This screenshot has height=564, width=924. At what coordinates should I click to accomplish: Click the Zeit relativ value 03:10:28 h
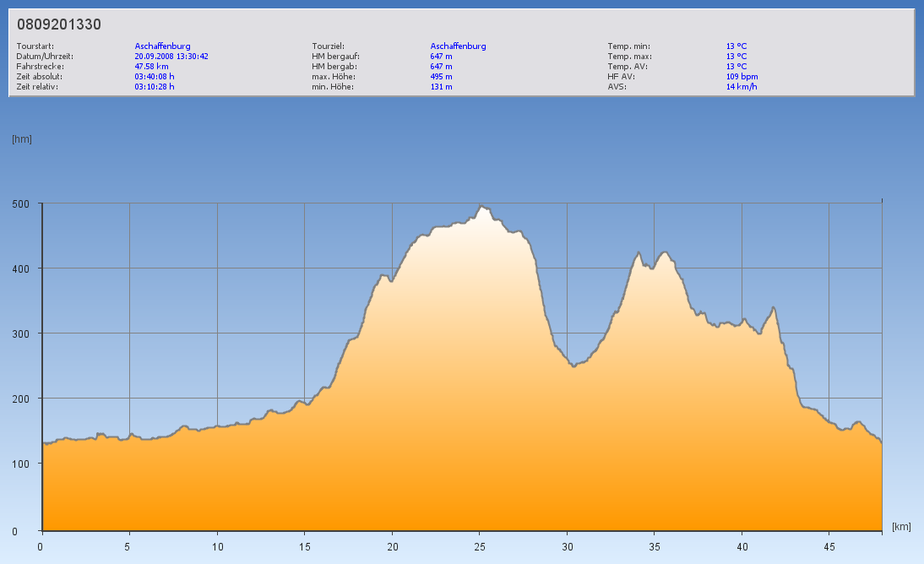(155, 87)
